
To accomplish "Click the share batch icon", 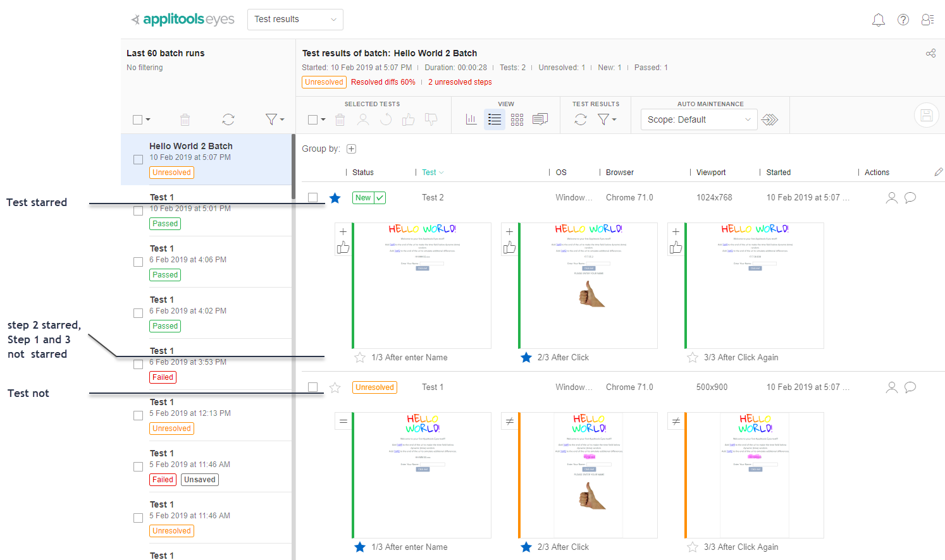I will click(930, 54).
